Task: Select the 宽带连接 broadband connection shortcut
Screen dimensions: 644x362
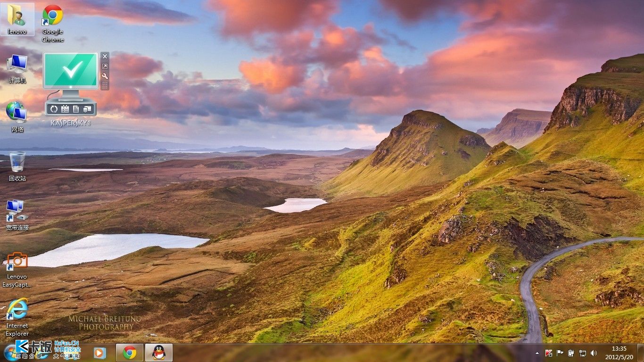Action: 17,215
